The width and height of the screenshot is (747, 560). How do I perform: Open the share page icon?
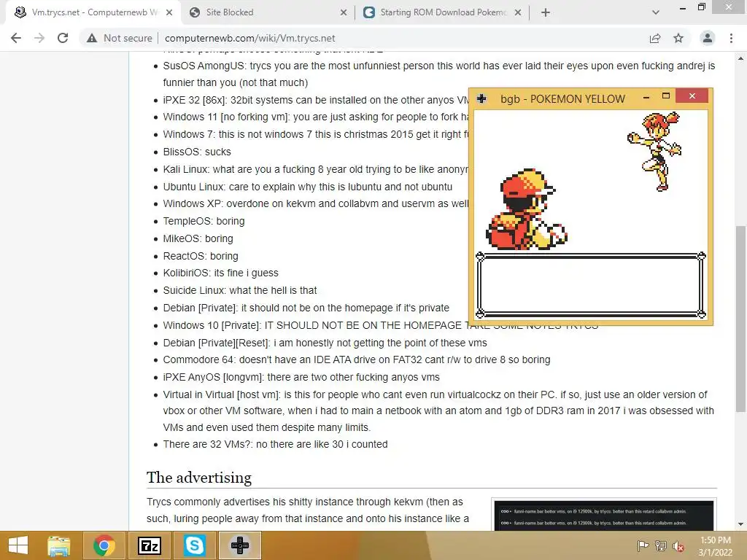click(655, 38)
